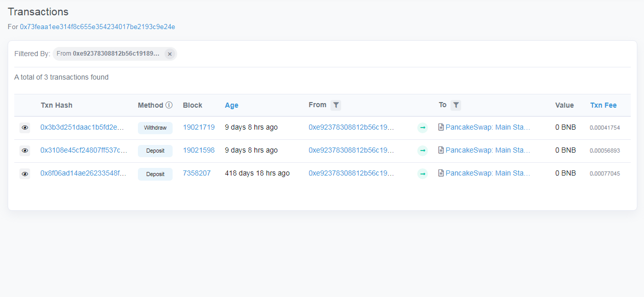Open transaction hash 0x8f06ad14ae26233548f

[x=83, y=173]
